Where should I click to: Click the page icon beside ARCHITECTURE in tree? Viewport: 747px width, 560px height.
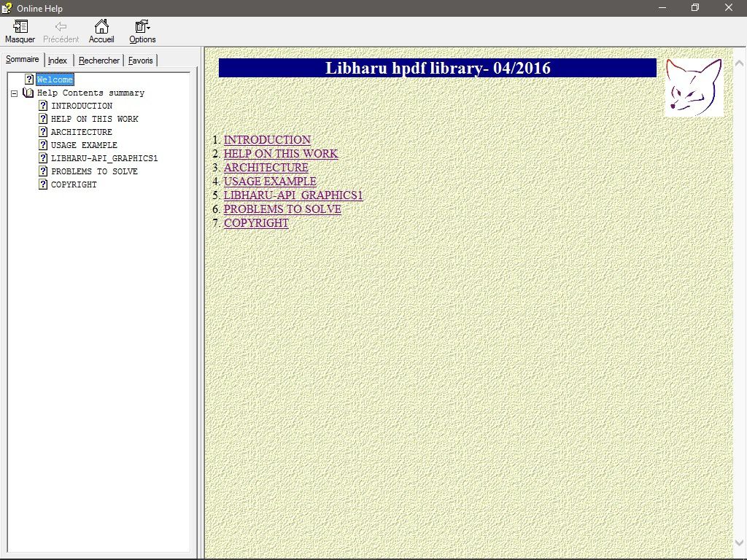coord(43,132)
